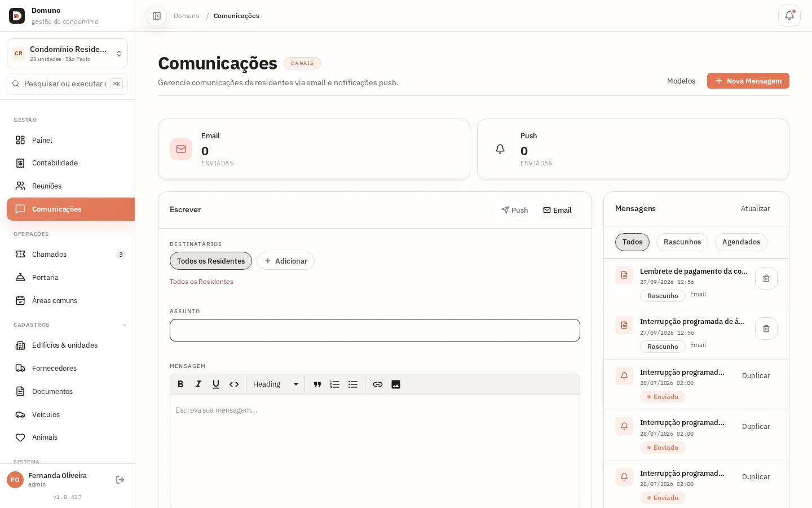
Task: Open the notifications bell in header
Action: [789, 16]
